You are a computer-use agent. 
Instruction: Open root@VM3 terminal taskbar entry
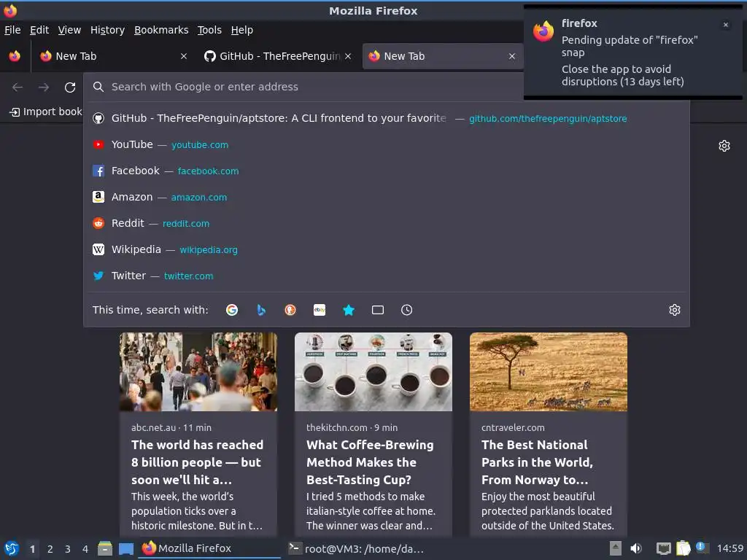356,548
